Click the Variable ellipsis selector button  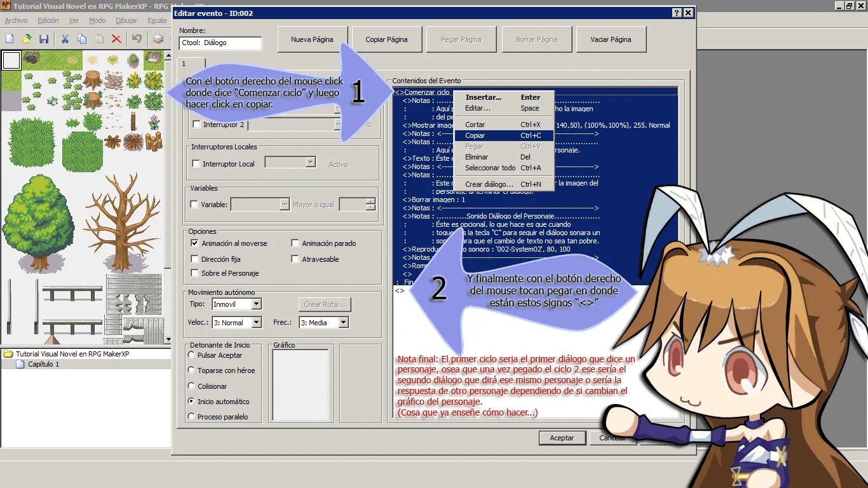[x=284, y=205]
